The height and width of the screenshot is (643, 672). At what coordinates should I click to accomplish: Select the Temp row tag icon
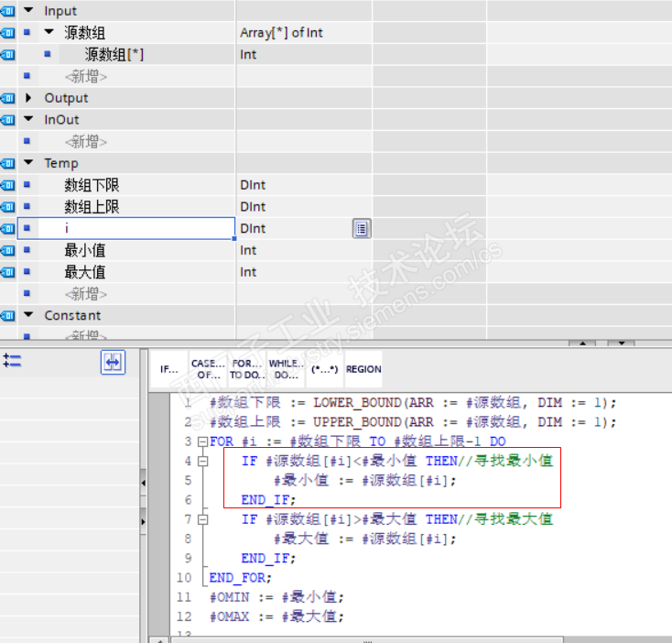click(x=7, y=163)
